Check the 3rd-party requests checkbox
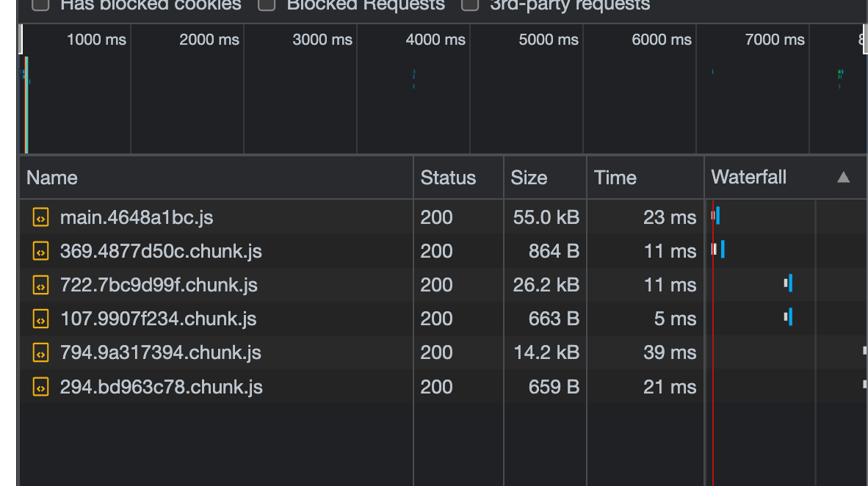This screenshot has height=486, width=868. (x=470, y=4)
